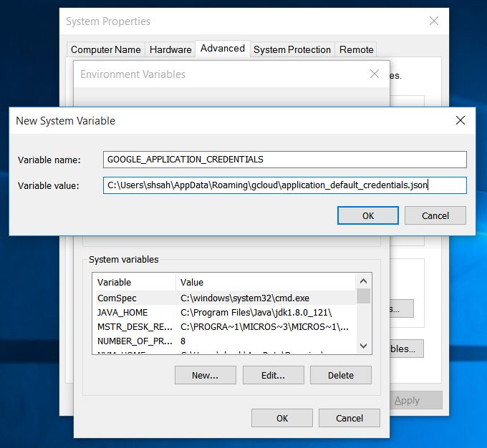Click the Variable column header
This screenshot has width=487, height=448.
coord(134,282)
